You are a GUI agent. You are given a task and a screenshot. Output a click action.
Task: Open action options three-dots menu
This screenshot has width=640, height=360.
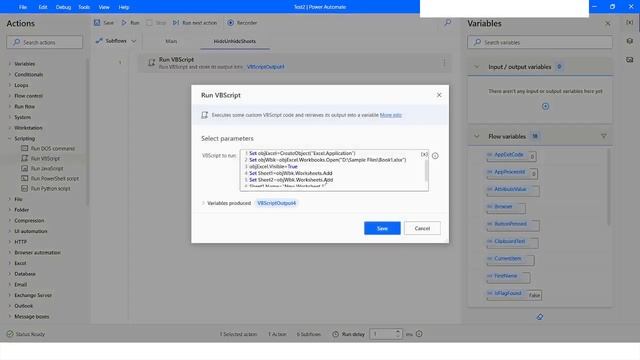[444, 62]
